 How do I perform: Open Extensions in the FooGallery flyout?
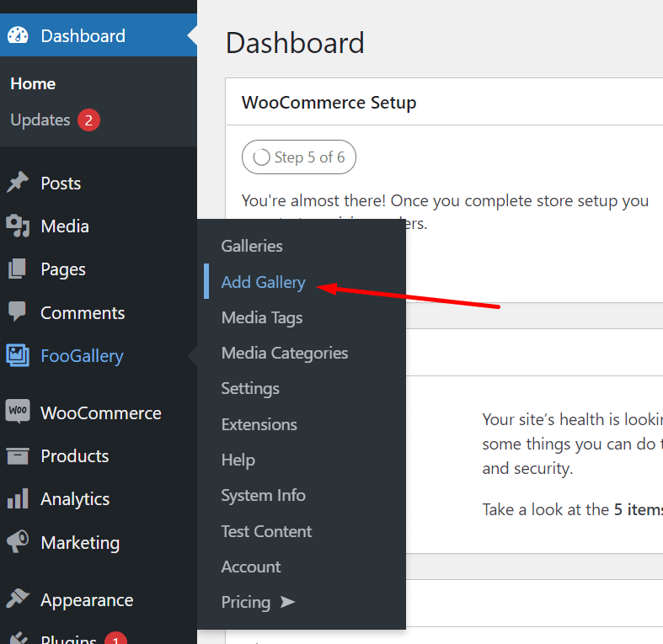tap(259, 424)
